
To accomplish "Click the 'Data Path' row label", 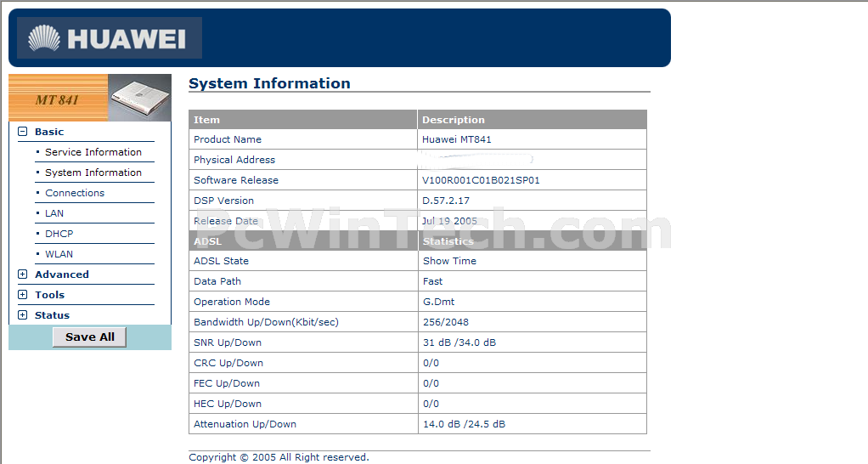I will click(217, 281).
